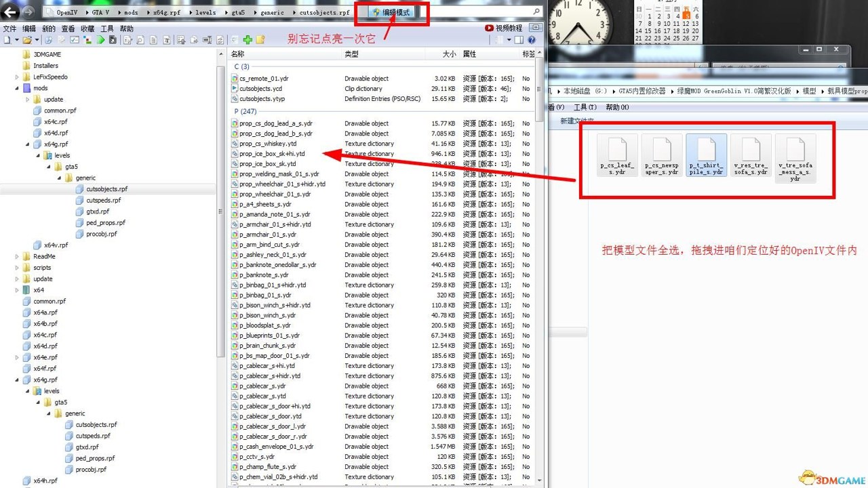
Task: Click the open folder toolbar icon
Action: coord(27,40)
